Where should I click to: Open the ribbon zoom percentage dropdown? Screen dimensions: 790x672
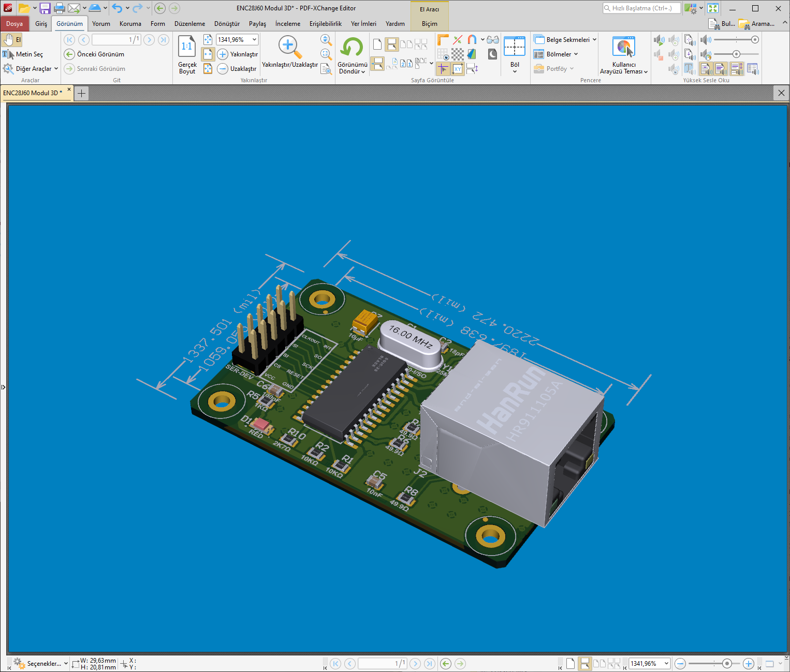pyautogui.click(x=254, y=40)
